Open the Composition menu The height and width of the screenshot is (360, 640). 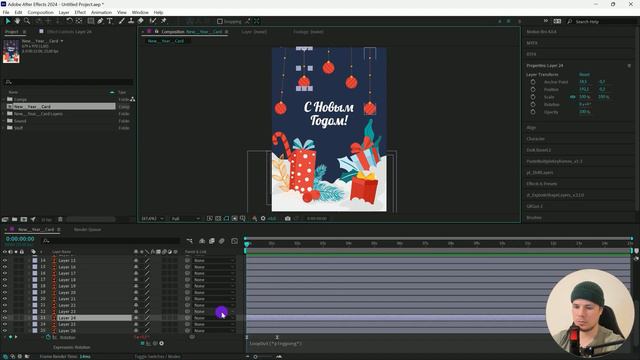pyautogui.click(x=40, y=12)
